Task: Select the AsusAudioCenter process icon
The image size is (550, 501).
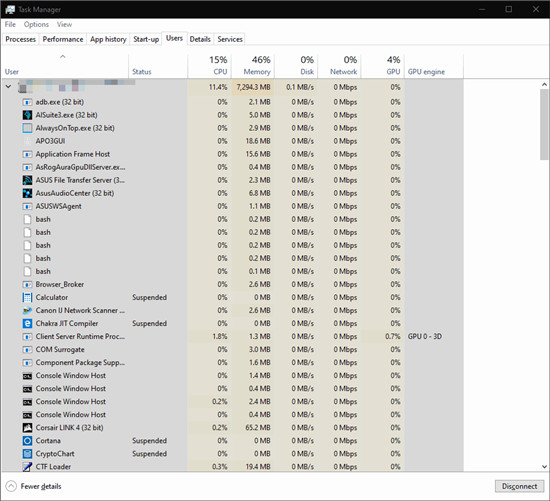Action: click(27, 193)
